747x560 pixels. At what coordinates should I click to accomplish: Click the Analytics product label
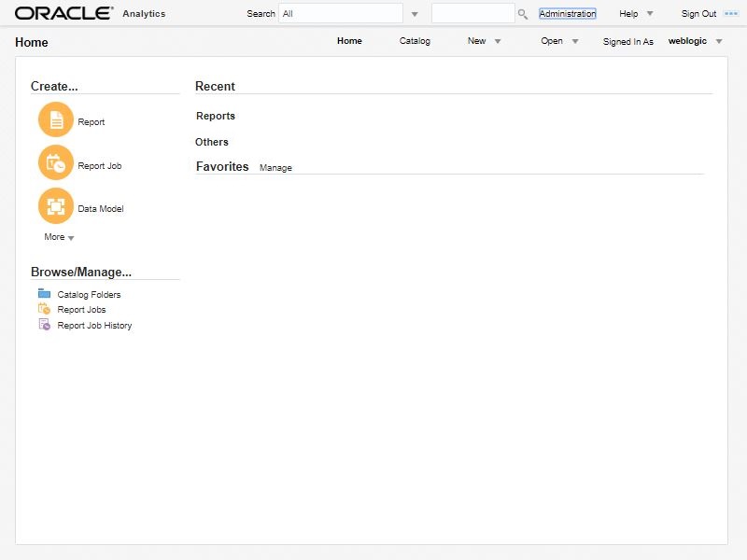[144, 14]
